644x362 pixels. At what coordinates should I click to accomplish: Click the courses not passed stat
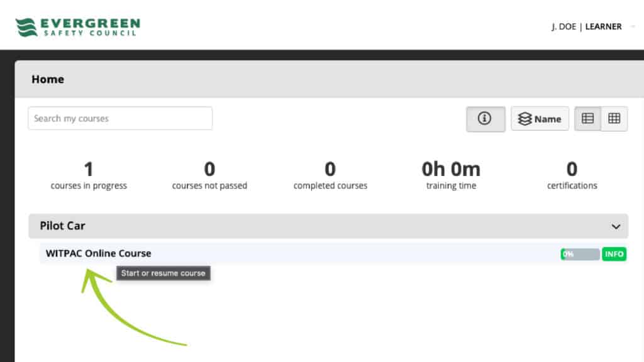(x=209, y=175)
